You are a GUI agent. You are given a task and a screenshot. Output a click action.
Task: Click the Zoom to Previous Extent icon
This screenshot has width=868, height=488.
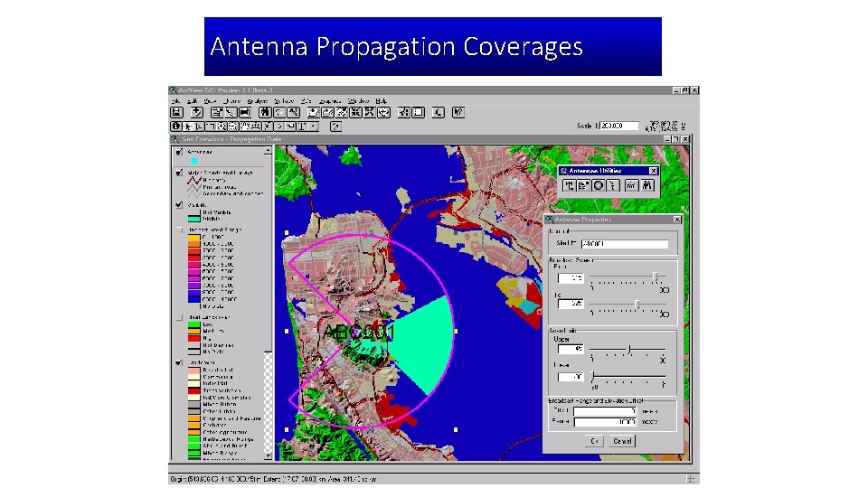(383, 112)
